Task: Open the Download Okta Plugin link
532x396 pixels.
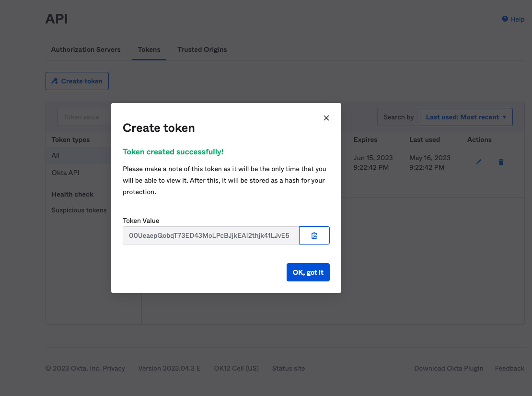Action: coord(449,368)
